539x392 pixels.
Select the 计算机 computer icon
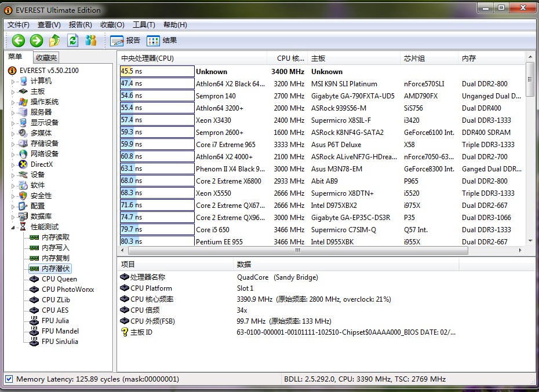click(x=23, y=81)
